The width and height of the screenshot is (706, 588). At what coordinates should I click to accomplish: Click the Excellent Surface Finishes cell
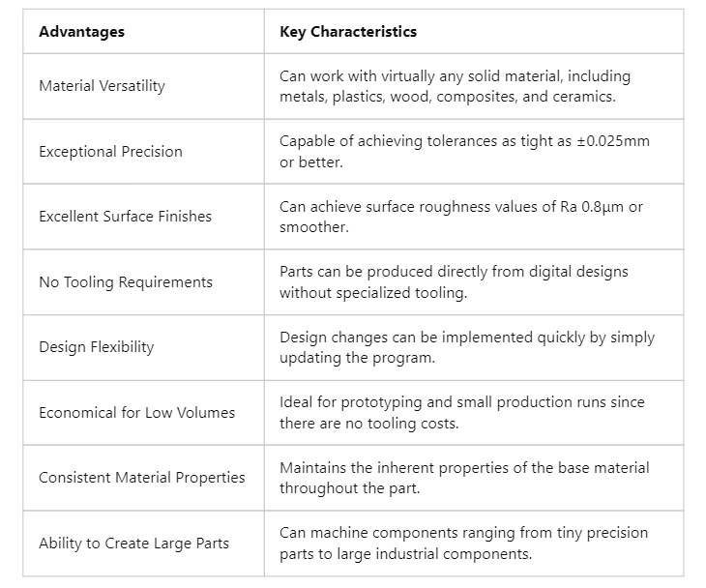pos(125,217)
